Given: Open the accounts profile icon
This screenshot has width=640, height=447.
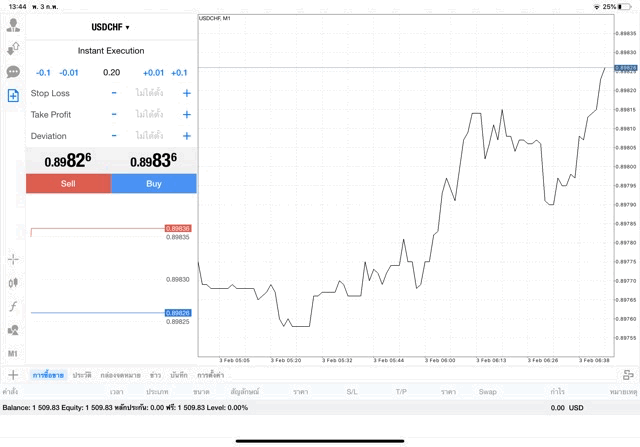Looking at the screenshot, I should point(13,25).
